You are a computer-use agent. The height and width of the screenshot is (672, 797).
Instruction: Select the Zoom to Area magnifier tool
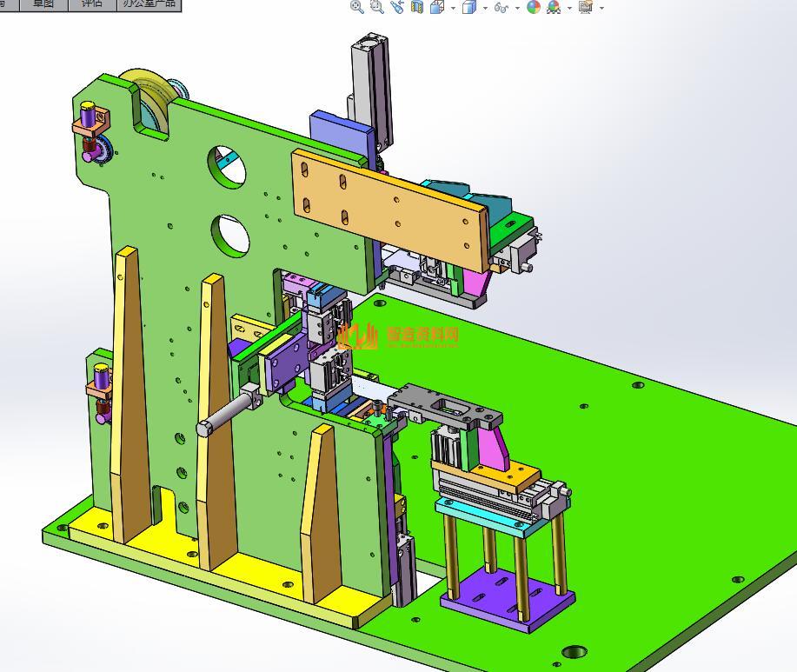click(376, 7)
